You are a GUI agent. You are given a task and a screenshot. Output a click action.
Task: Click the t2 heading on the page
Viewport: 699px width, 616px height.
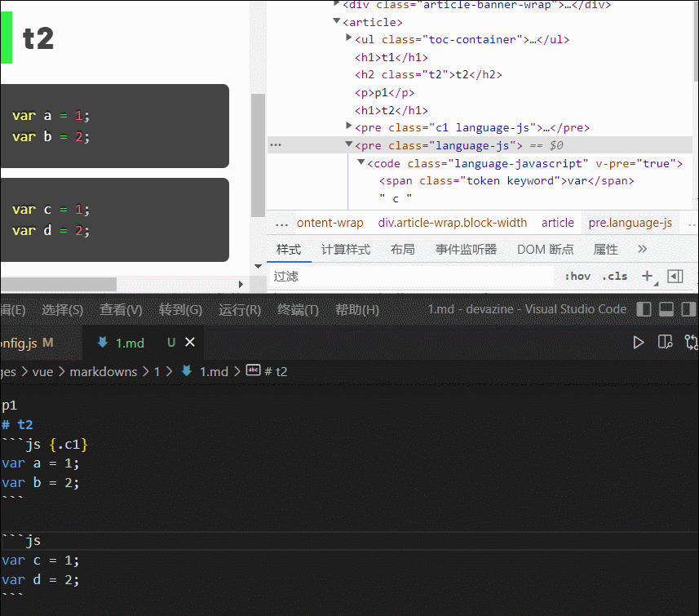coord(38,38)
